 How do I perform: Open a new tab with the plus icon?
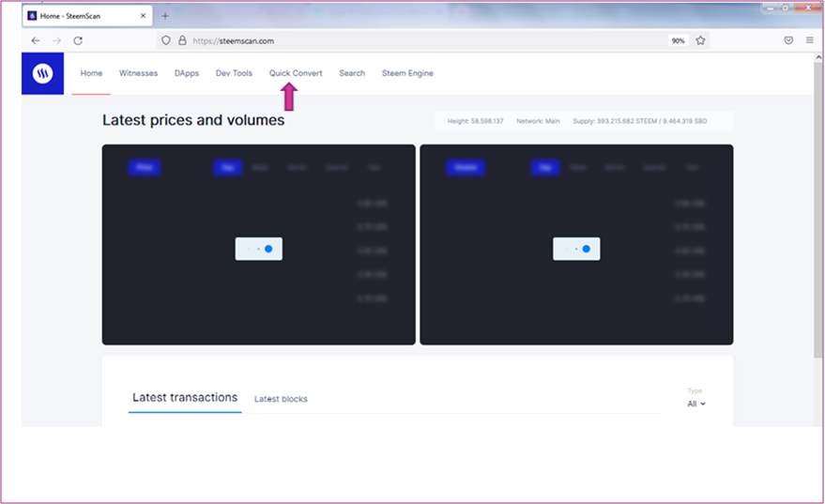coord(164,16)
